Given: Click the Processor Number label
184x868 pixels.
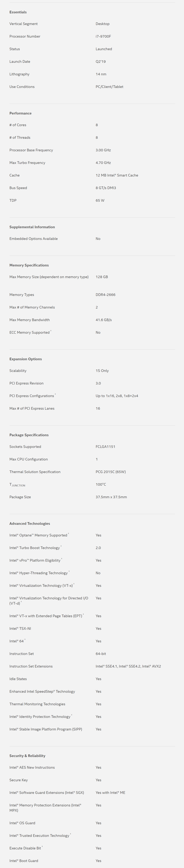Looking at the screenshot, I should [25, 36].
